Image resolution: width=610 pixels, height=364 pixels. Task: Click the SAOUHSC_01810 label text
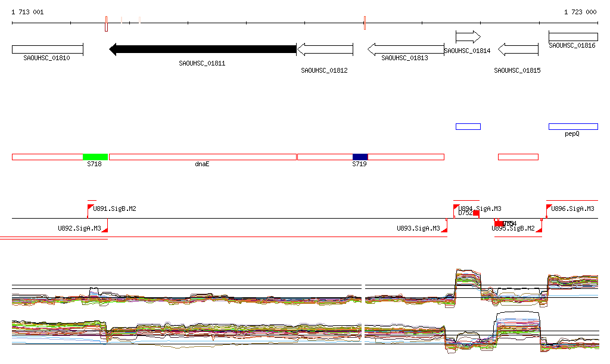click(x=46, y=58)
